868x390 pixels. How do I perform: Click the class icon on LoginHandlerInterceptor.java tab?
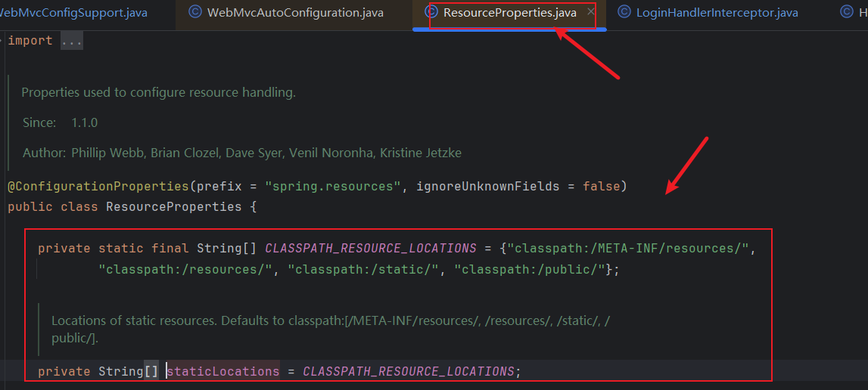(624, 11)
